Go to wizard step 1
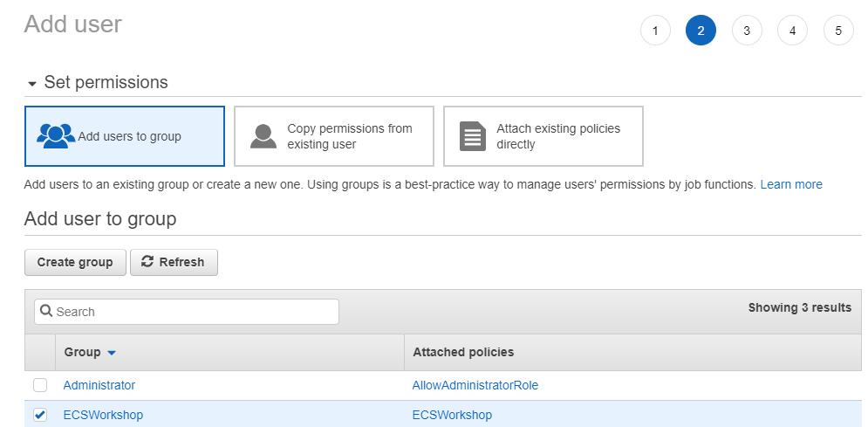The height and width of the screenshot is (427, 868). pos(654,31)
